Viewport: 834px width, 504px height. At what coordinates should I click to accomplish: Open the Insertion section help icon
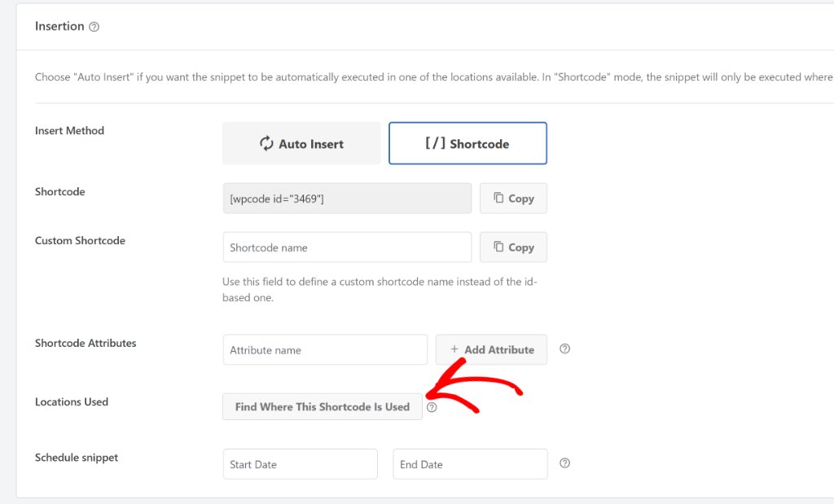pos(94,27)
